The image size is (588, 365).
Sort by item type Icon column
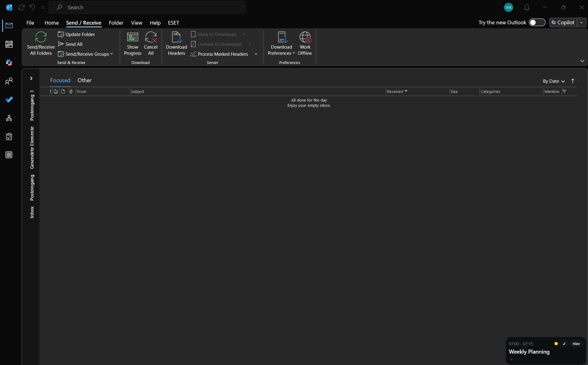click(63, 91)
